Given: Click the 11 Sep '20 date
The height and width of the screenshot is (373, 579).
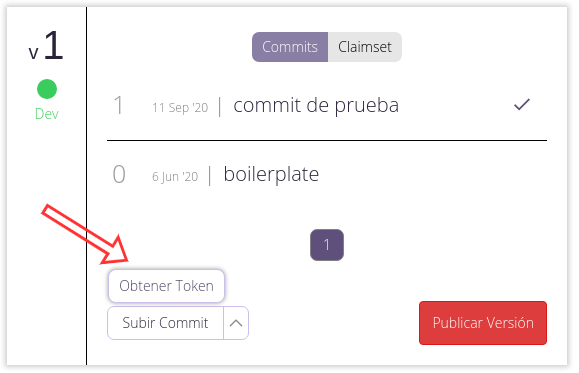Looking at the screenshot, I should pyautogui.click(x=180, y=107).
